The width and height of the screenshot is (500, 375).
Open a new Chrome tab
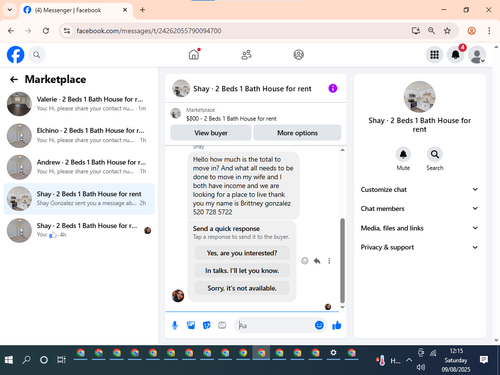pyautogui.click(x=142, y=10)
